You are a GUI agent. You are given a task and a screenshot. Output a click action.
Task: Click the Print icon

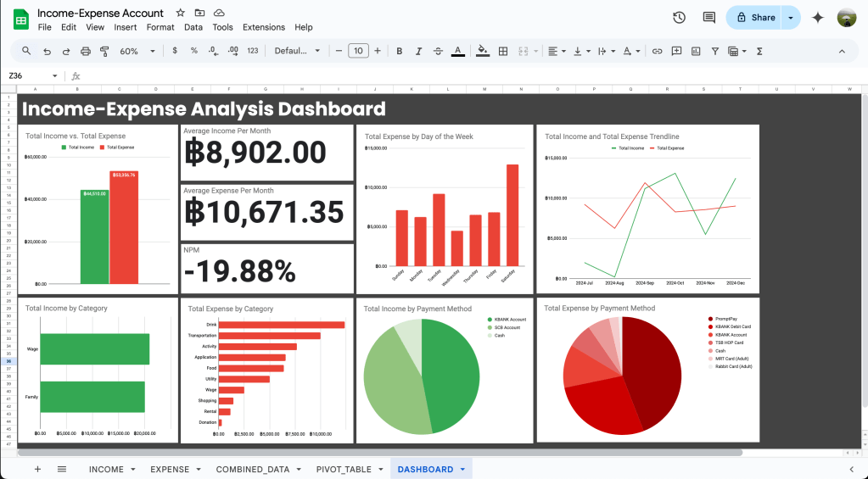click(x=86, y=51)
